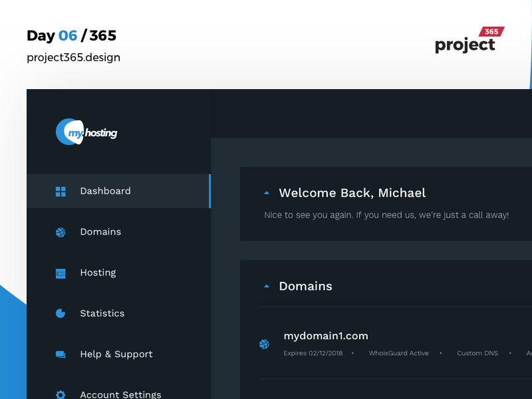The image size is (532, 399).
Task: Click the Nice to see you again message
Action: [x=386, y=215]
